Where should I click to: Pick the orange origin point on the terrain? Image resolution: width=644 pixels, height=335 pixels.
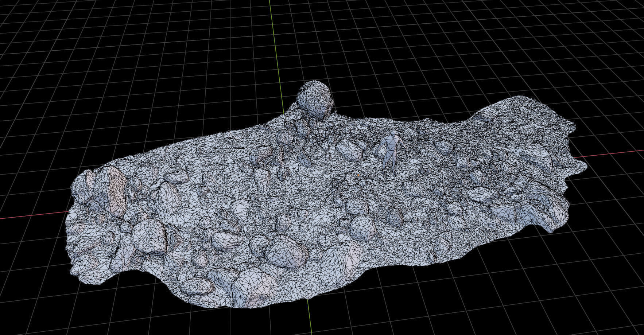(x=358, y=175)
